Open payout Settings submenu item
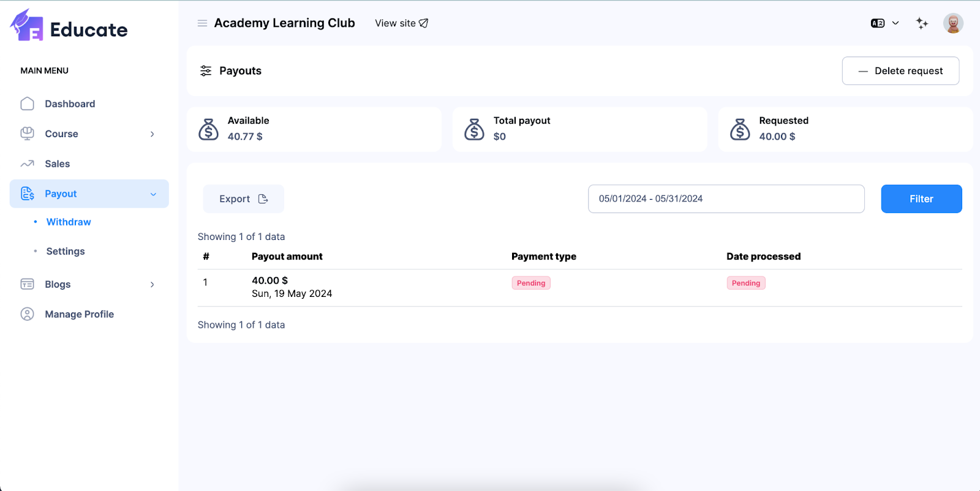 click(66, 252)
